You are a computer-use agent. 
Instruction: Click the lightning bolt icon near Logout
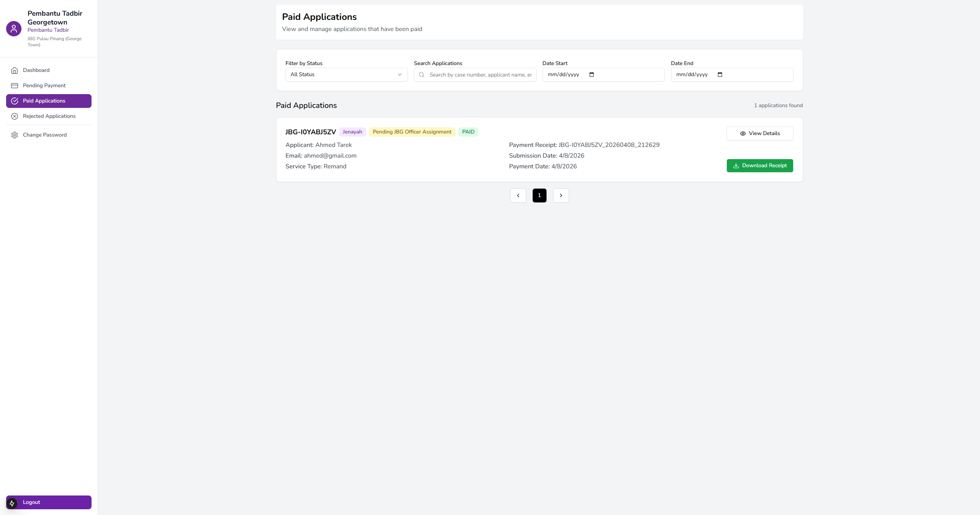tap(12, 503)
